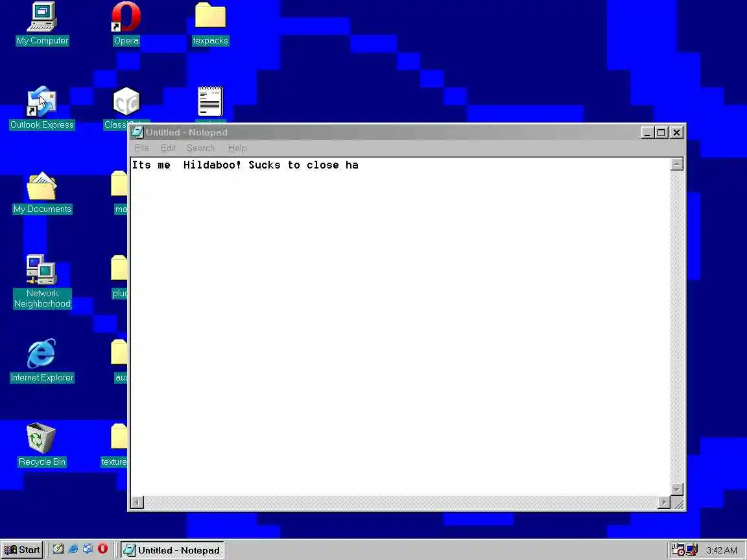The height and width of the screenshot is (560, 747).
Task: Click the first system tray icon
Action: 678,550
